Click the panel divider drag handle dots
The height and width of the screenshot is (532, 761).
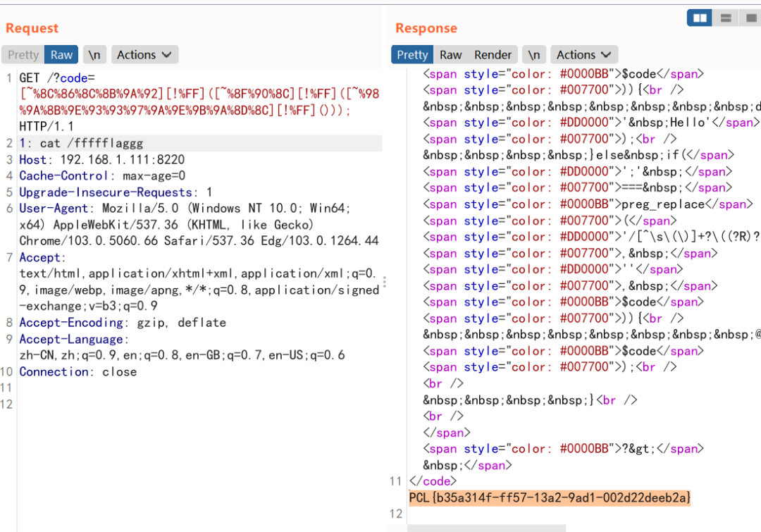[385, 282]
